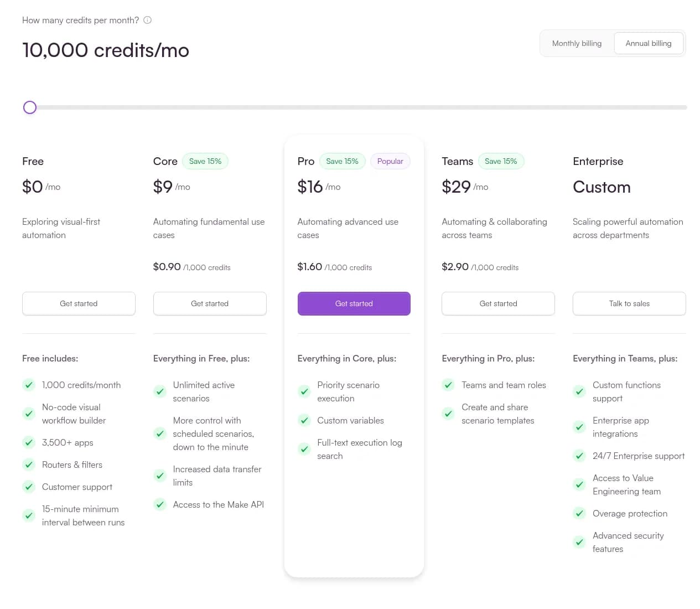Click the $9 /mo Core price
Screen dimensions: 700x609
pos(172,187)
